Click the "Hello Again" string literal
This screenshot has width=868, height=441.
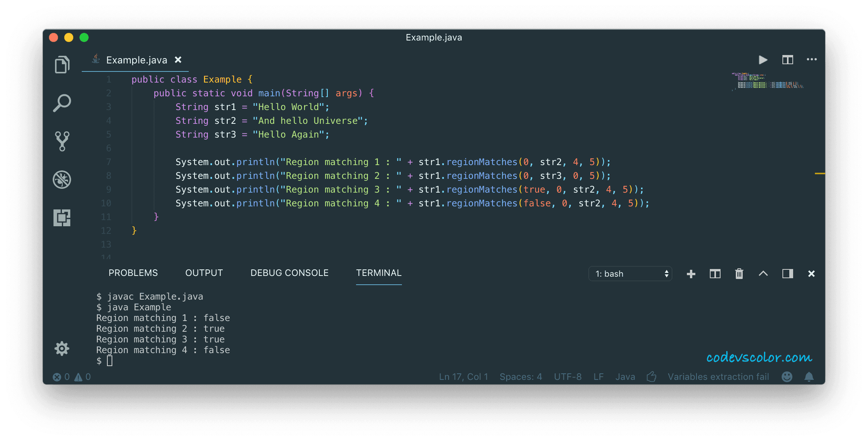pos(288,135)
